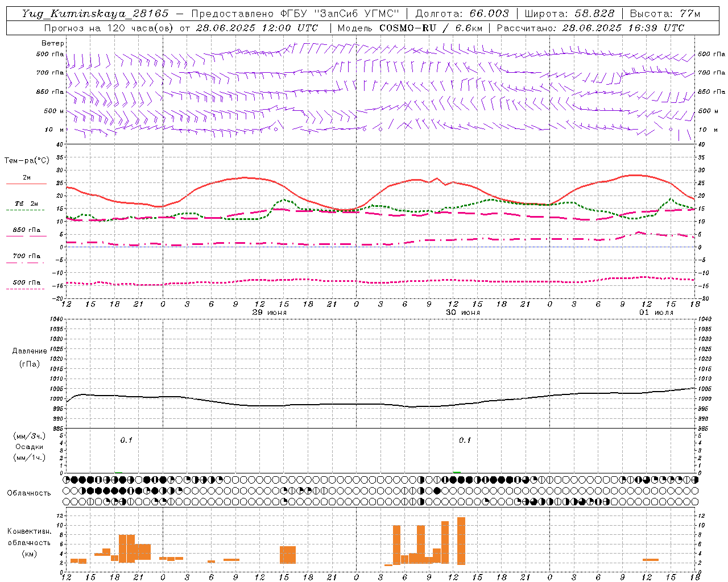The height and width of the screenshot is (582, 728).
Task: Click the left 500 м wind level label
Action: click(54, 111)
